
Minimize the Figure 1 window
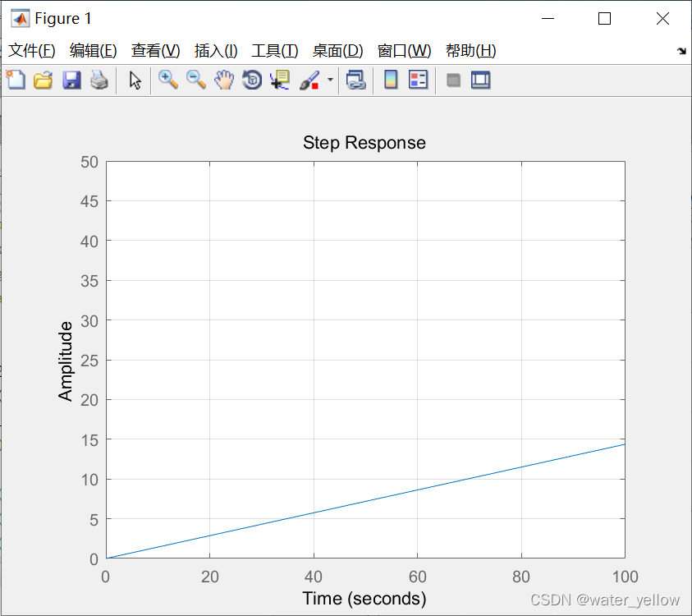(548, 19)
